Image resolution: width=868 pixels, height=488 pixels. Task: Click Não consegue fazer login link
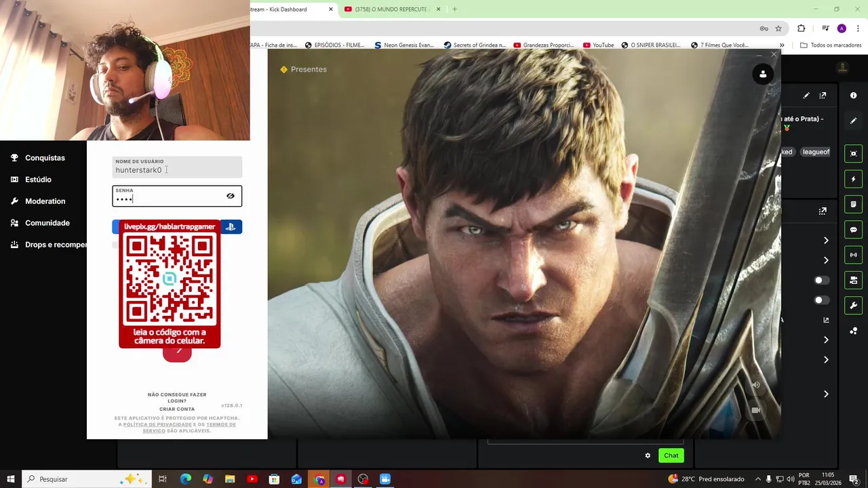177,398
